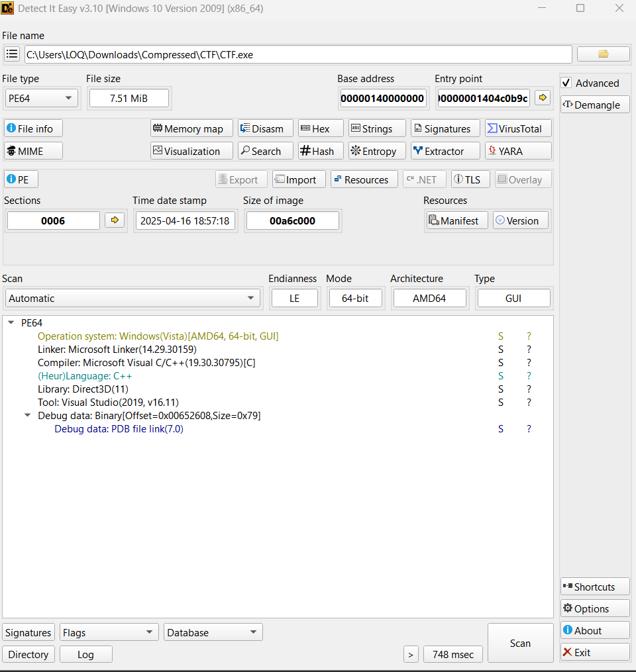This screenshot has width=636, height=672.
Task: Open the Shortcuts settings
Action: click(594, 587)
